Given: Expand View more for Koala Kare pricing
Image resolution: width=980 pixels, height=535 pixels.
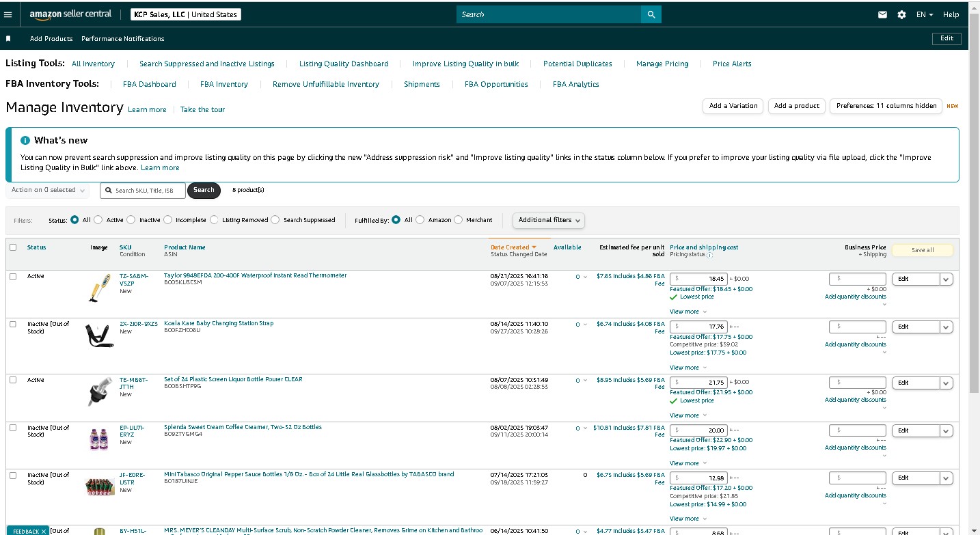Looking at the screenshot, I should [688, 368].
